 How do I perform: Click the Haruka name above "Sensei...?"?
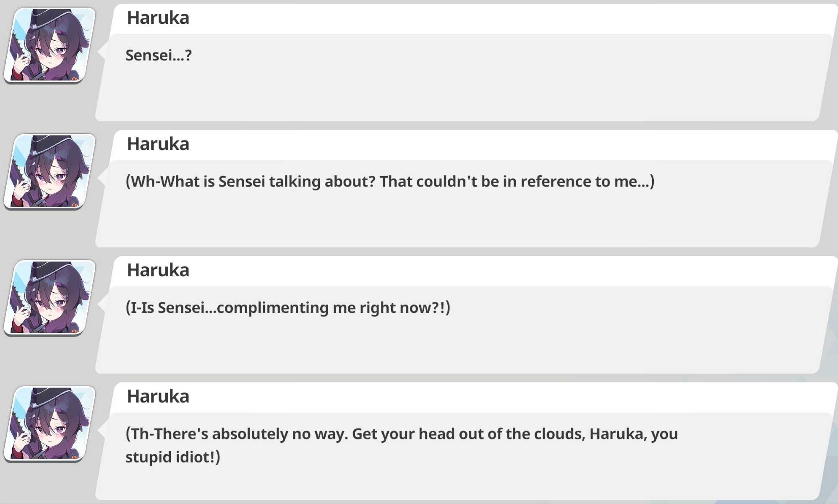(158, 18)
